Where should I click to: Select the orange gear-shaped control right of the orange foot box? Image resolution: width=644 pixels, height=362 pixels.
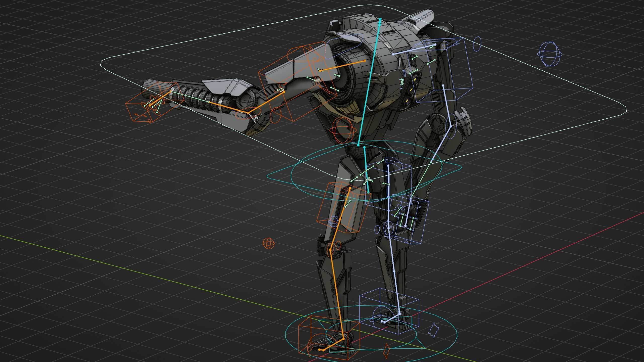(387, 350)
